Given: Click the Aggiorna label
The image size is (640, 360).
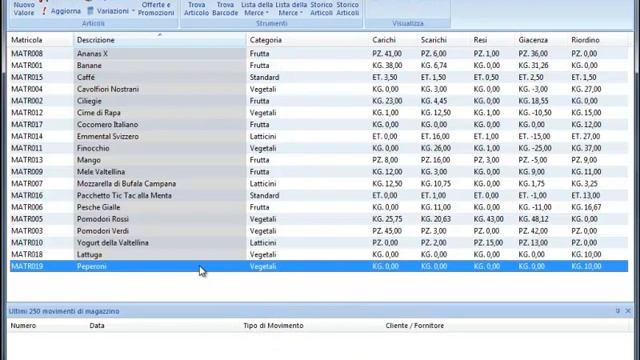Looking at the screenshot, I should [x=66, y=11].
